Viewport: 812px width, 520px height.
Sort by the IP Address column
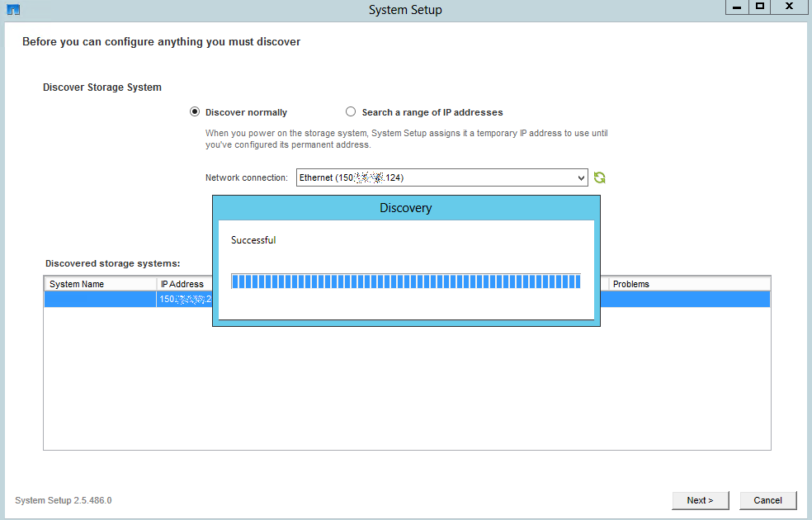(x=183, y=283)
